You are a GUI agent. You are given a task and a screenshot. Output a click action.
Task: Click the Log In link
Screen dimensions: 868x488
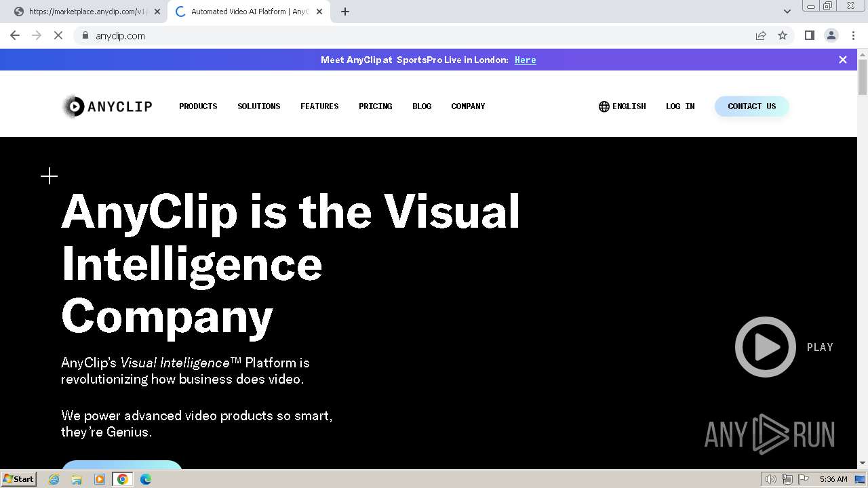coord(680,106)
